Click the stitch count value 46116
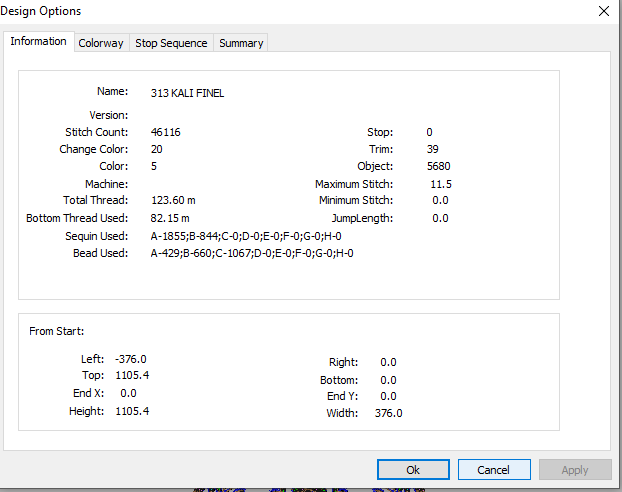The height and width of the screenshot is (492, 622). point(165,132)
